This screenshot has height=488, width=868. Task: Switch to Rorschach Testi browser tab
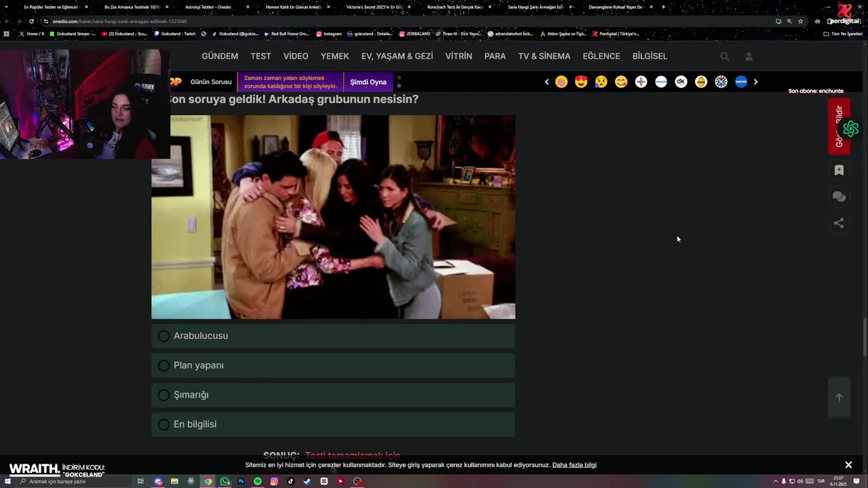[x=455, y=7]
